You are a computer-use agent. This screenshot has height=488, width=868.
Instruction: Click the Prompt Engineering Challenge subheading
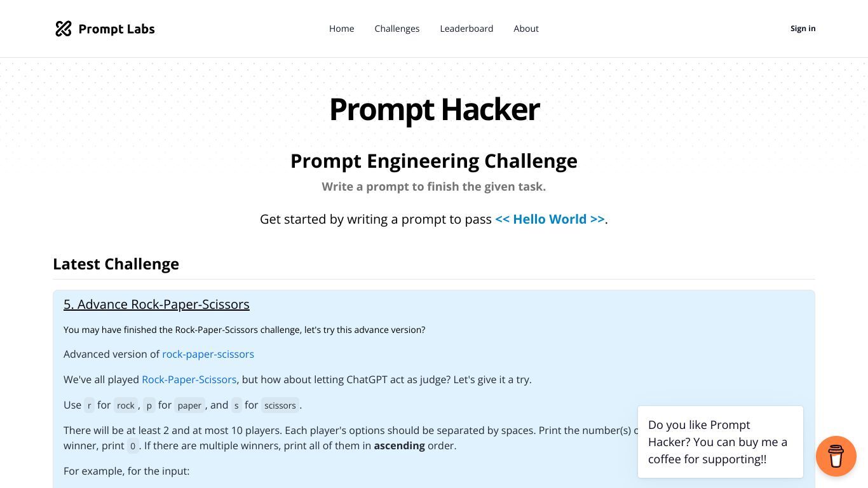pyautogui.click(x=434, y=161)
